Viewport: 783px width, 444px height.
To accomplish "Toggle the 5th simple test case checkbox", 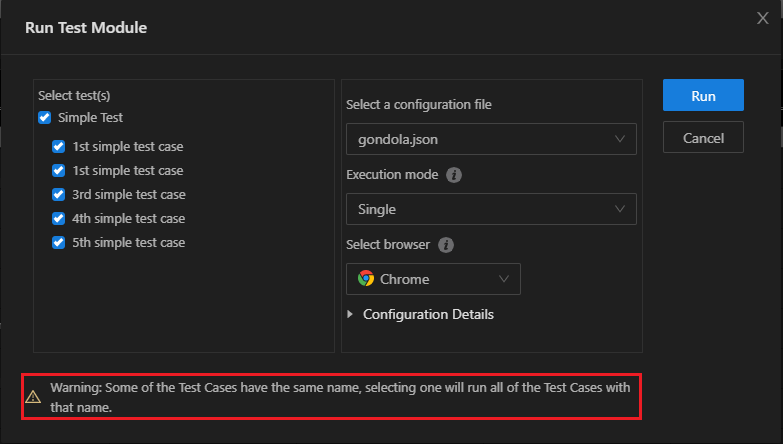I will 58,243.
